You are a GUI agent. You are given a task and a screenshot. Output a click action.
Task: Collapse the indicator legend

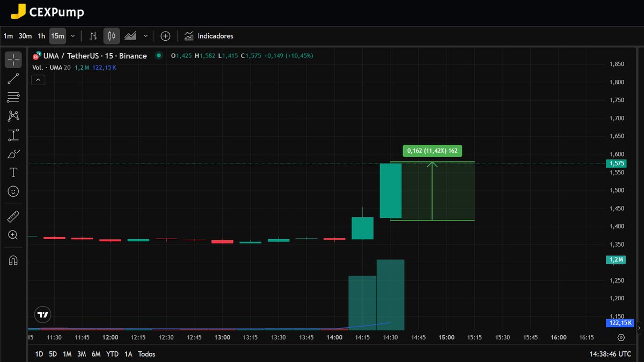click(38, 80)
